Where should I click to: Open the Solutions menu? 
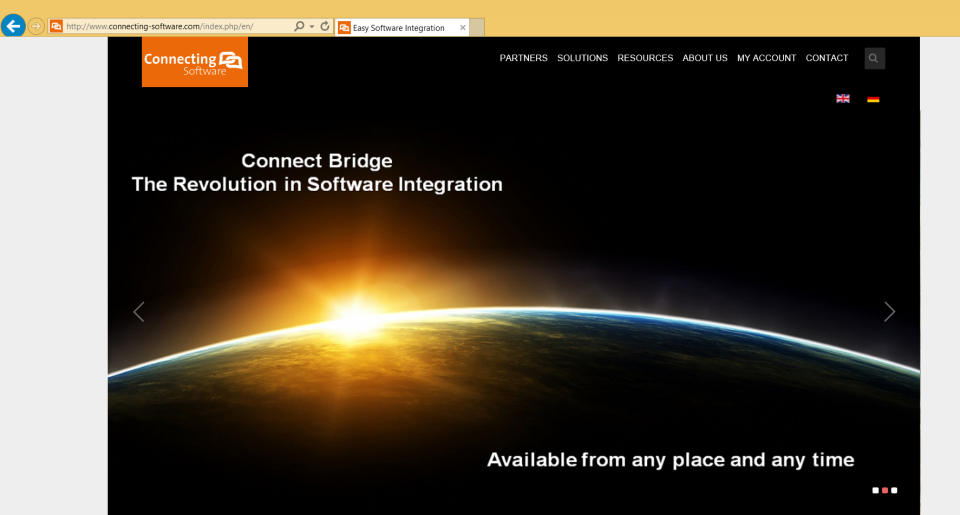[582, 58]
